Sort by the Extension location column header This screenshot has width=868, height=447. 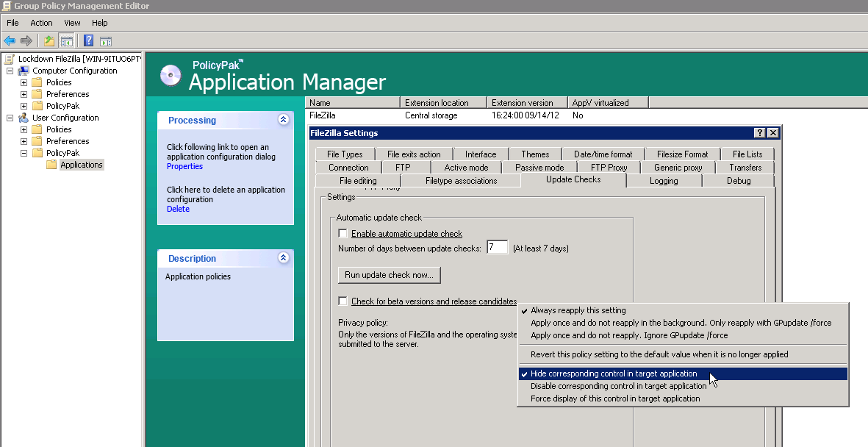coord(443,103)
